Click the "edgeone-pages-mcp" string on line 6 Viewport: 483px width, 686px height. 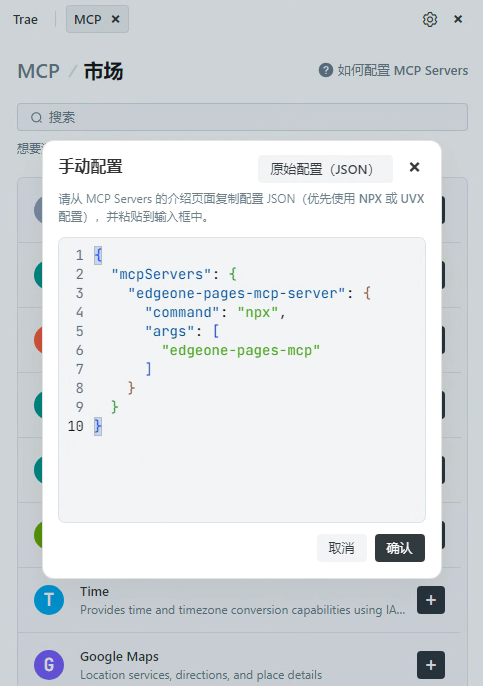tap(241, 350)
